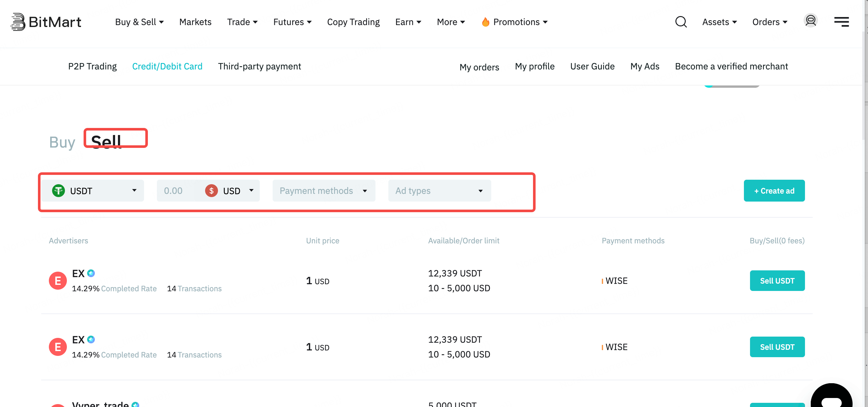Open Become a verified merchant link

pos(731,66)
